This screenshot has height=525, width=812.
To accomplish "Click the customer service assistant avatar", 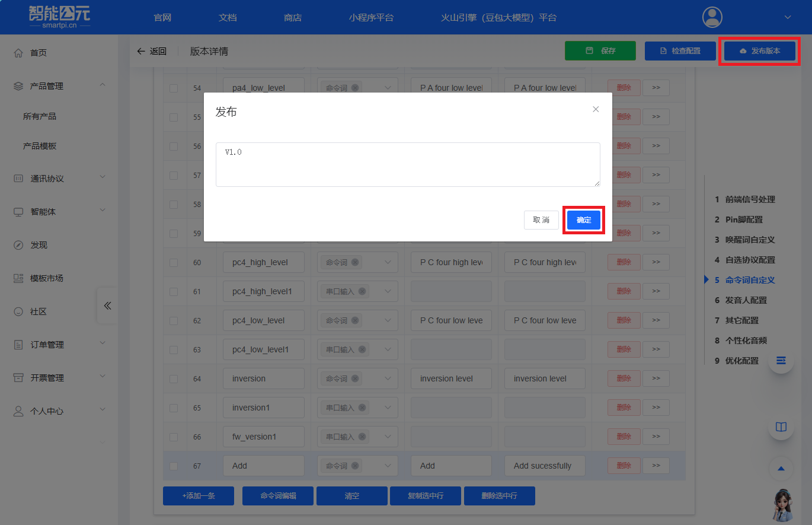I will point(784,505).
